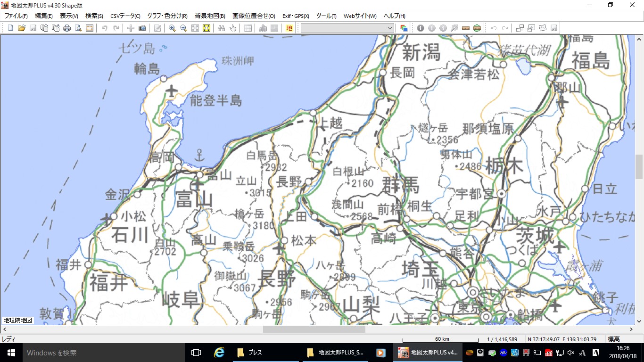Zoom out with the magnifier minus icon
The height and width of the screenshot is (362, 644).
tap(183, 28)
